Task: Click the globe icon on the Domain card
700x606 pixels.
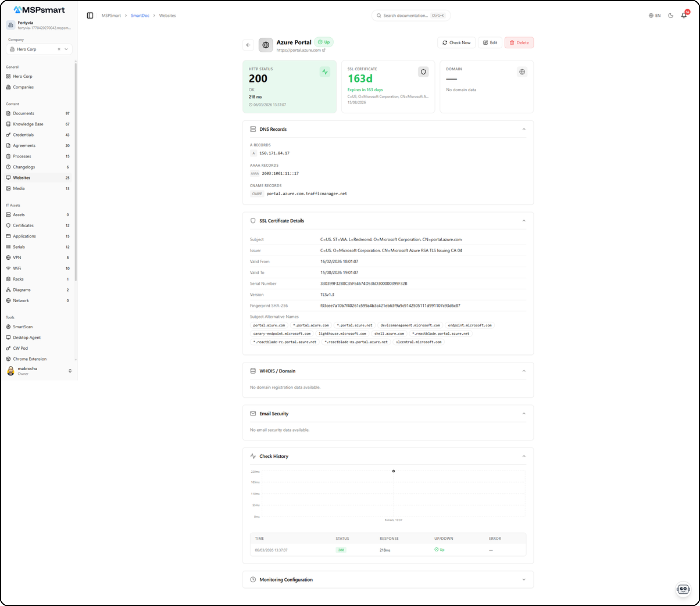Action: (522, 71)
